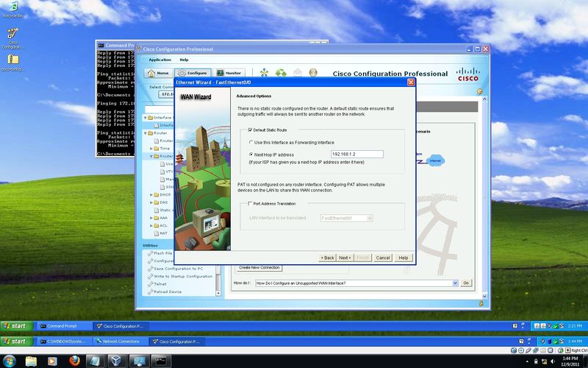Click Create New Connection
The image size is (588, 368).
point(259,268)
